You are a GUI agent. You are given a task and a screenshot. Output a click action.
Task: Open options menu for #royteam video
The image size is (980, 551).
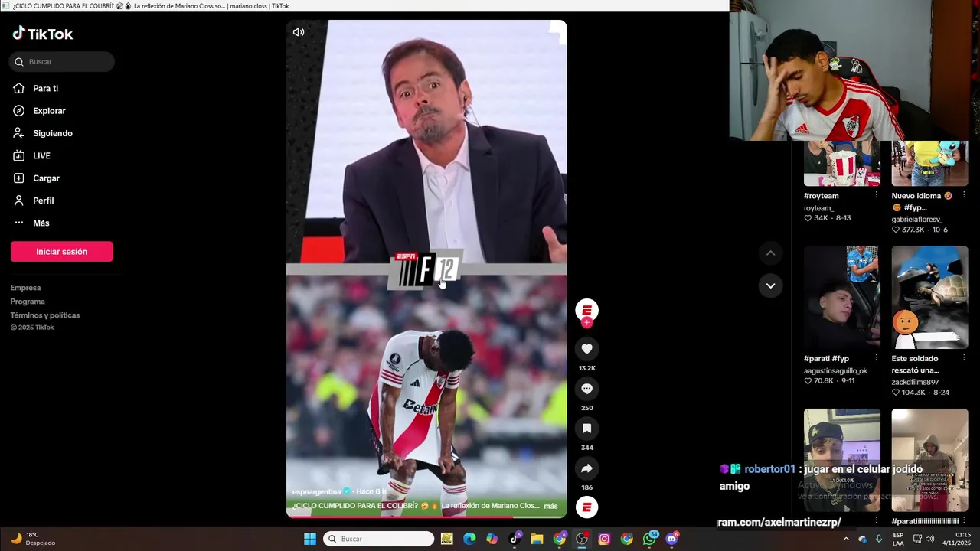pos(877,196)
